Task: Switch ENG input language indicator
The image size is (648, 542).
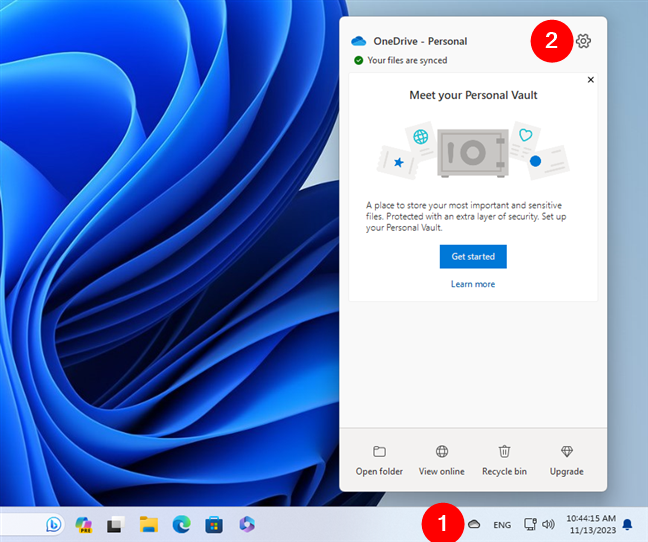Action: [x=502, y=525]
